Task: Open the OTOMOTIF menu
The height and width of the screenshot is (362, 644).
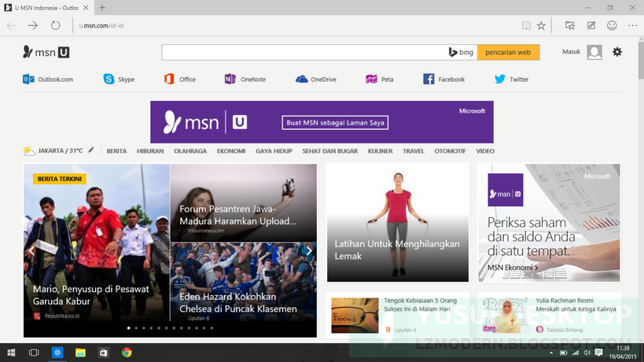Action: pyautogui.click(x=450, y=151)
